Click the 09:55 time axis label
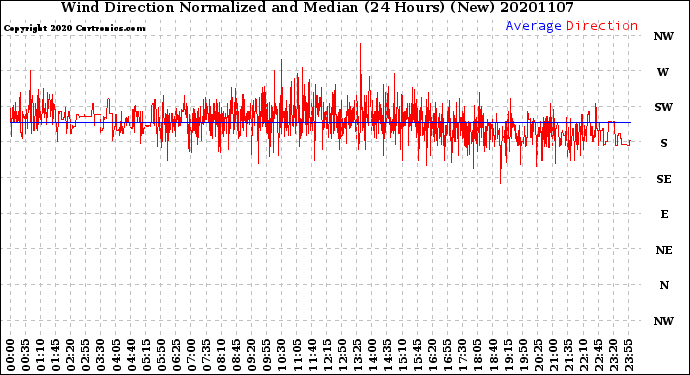 (x=267, y=355)
